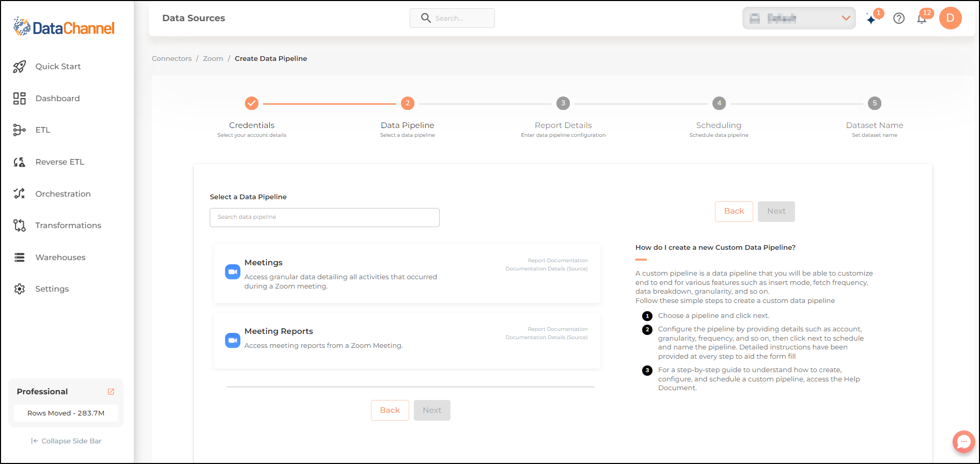This screenshot has width=980, height=464.
Task: Click the upper Next button
Action: [x=776, y=212]
